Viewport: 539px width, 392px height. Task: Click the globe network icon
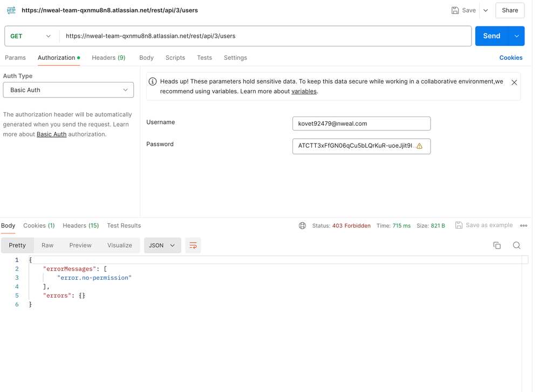[x=302, y=226]
